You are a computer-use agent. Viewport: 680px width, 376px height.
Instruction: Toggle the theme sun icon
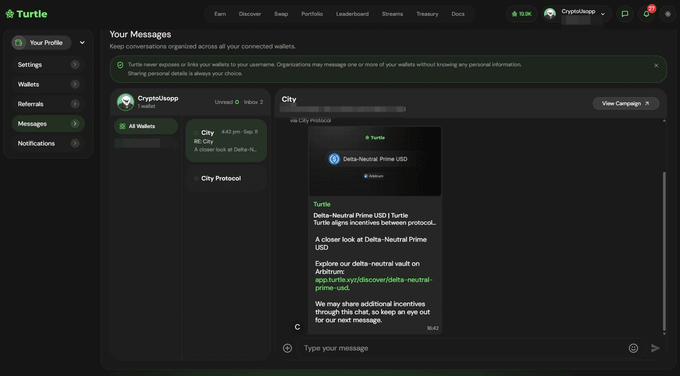point(667,14)
